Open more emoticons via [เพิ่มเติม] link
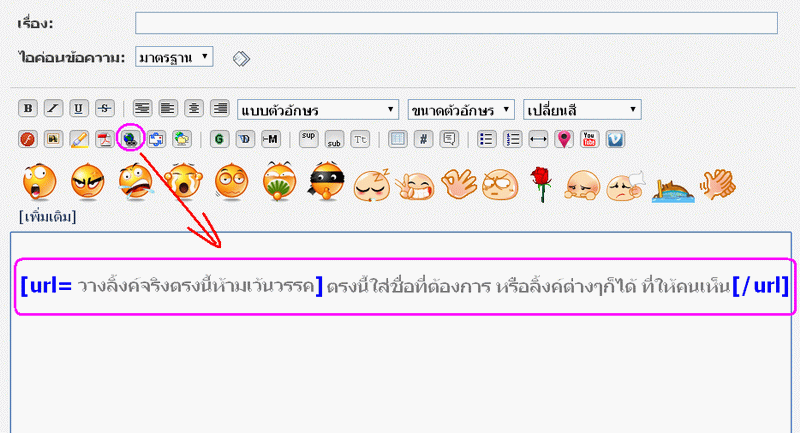The height and width of the screenshot is (433, 800). click(47, 217)
